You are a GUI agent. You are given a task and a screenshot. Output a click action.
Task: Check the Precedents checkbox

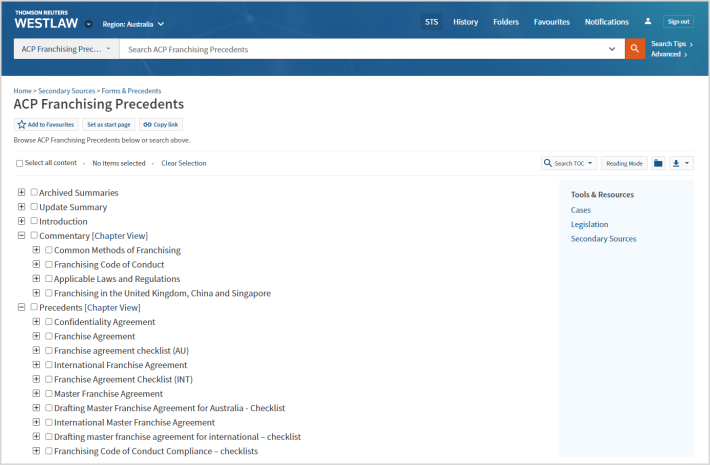click(x=34, y=307)
